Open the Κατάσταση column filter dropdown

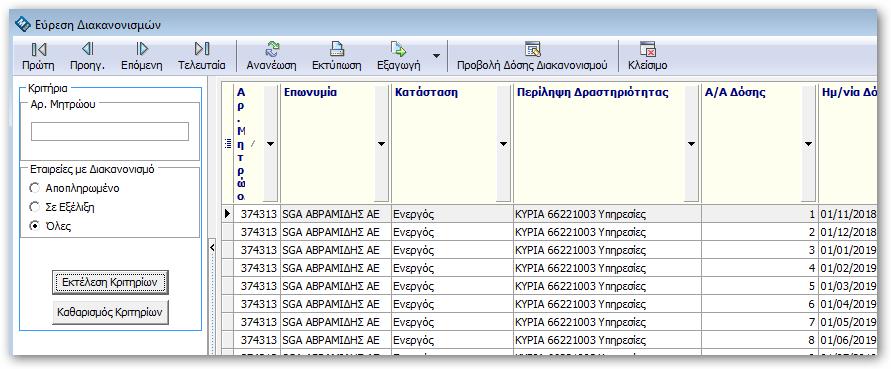coord(503,144)
